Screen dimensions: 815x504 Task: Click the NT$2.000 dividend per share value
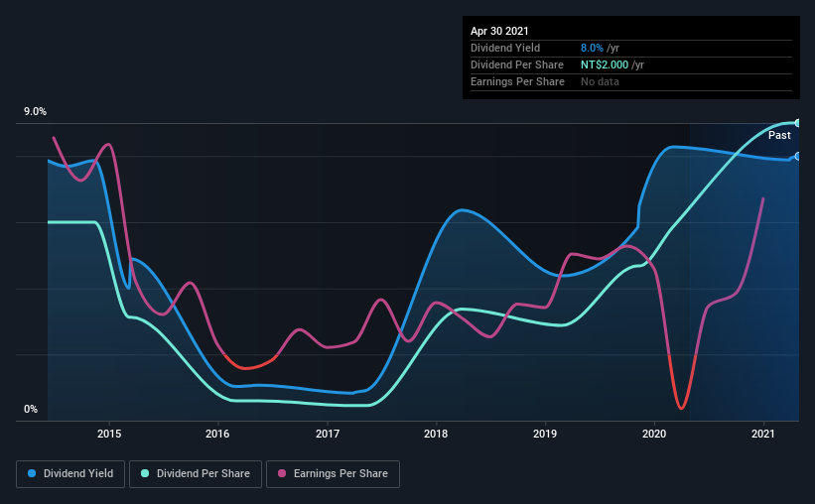[605, 64]
